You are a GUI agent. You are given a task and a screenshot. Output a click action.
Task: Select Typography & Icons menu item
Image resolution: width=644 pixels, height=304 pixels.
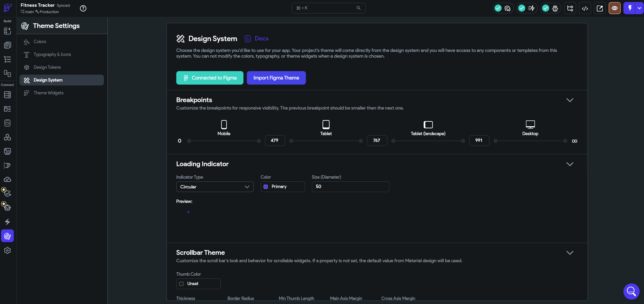[x=62, y=55]
